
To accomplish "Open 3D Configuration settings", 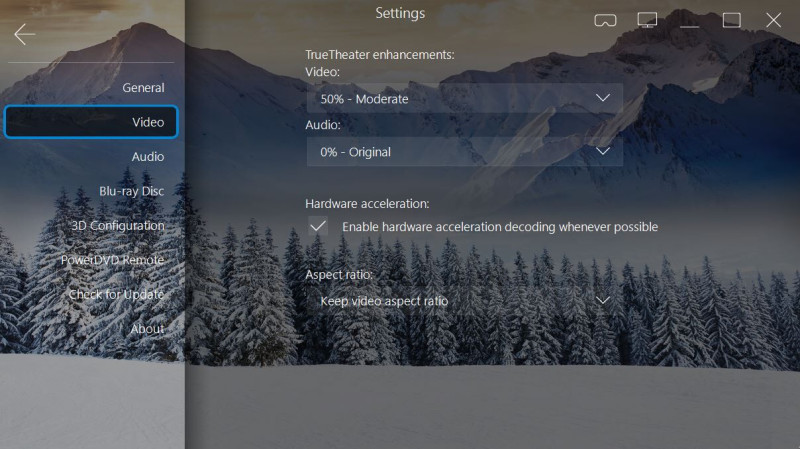I will (x=118, y=226).
